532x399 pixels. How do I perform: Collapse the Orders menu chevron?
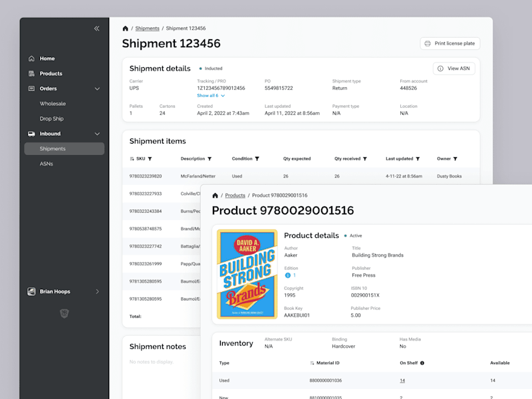tap(97, 89)
